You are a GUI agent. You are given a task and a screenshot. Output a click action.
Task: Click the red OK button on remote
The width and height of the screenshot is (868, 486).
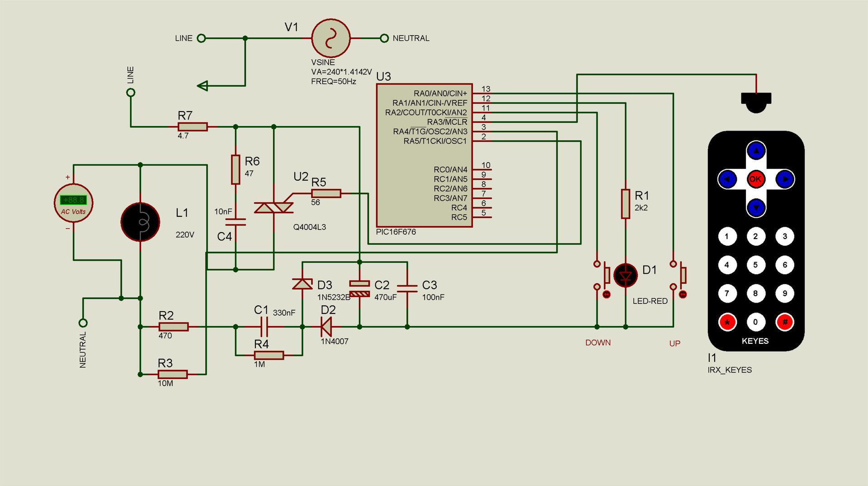click(755, 179)
